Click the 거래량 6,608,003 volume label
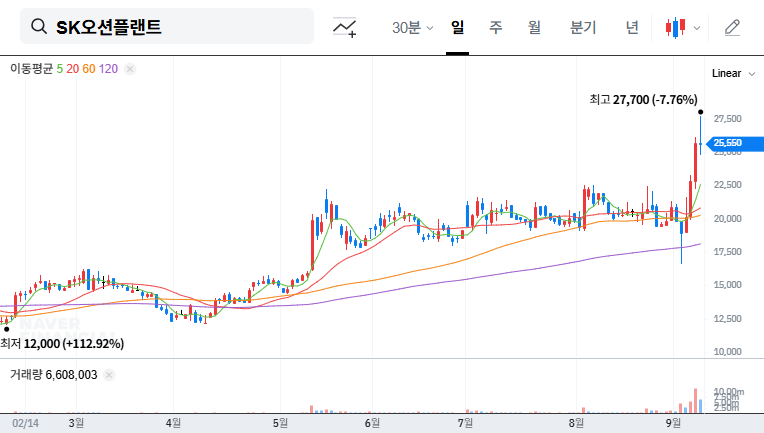764x433 pixels. [54, 375]
